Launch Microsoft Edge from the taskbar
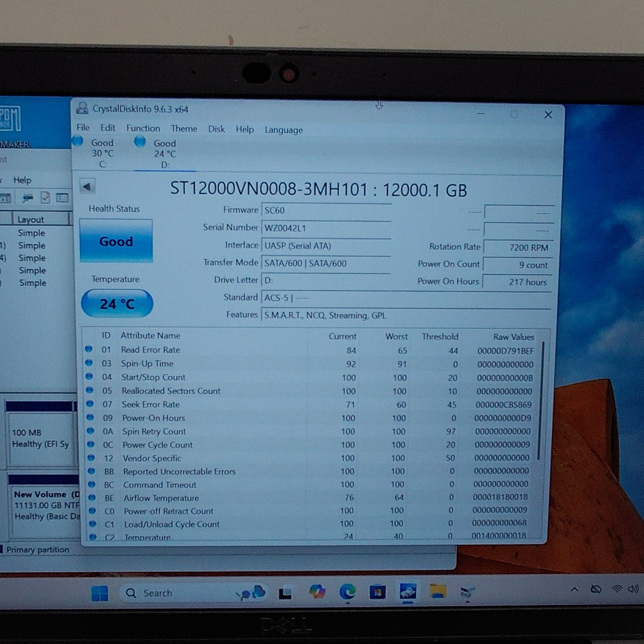The image size is (644, 644). [x=347, y=592]
